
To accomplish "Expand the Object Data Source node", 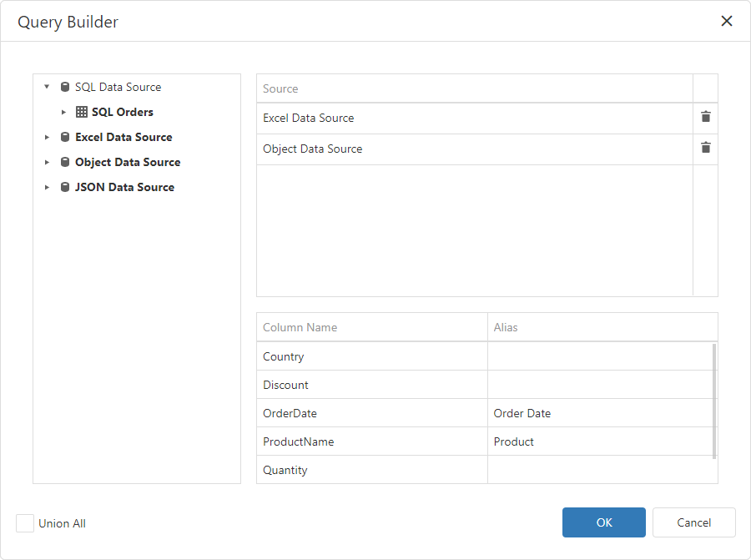I will pyautogui.click(x=47, y=162).
